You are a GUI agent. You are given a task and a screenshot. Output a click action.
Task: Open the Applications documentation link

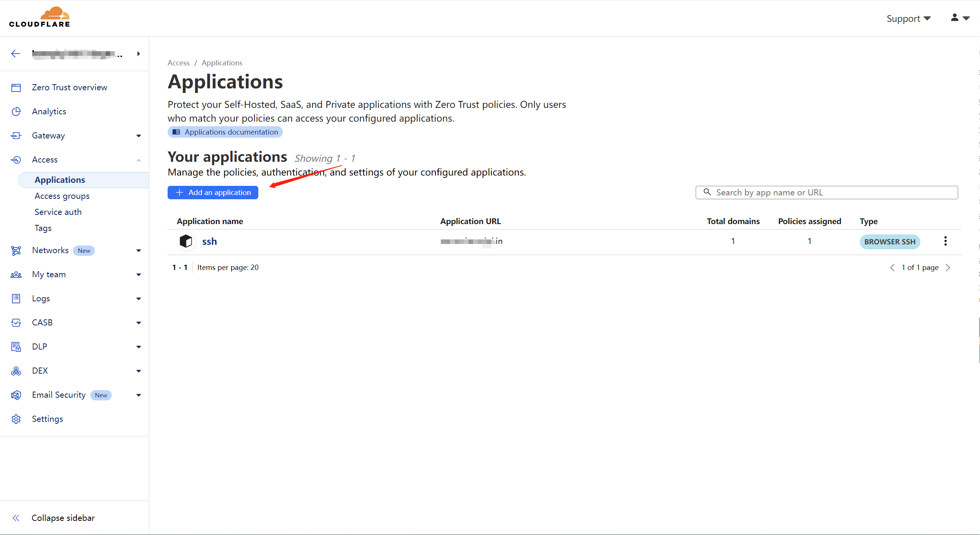[225, 132]
